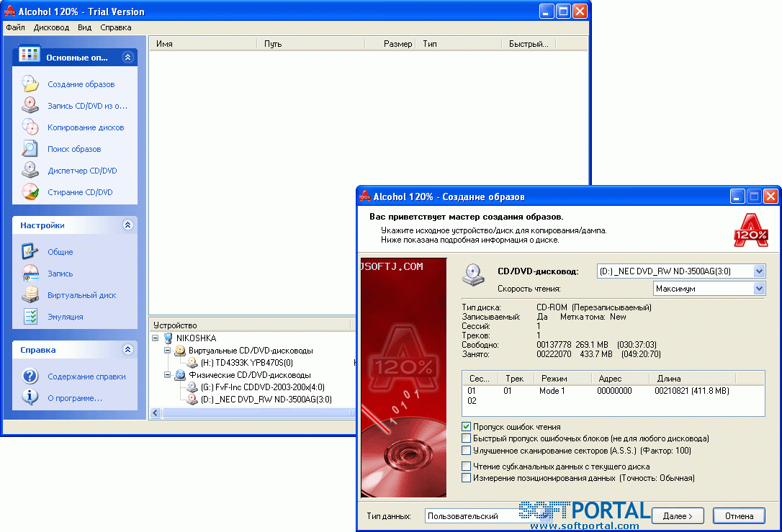The height and width of the screenshot is (532, 782).
Task: Click the Поиск образов magnifier icon
Action: pos(30,148)
